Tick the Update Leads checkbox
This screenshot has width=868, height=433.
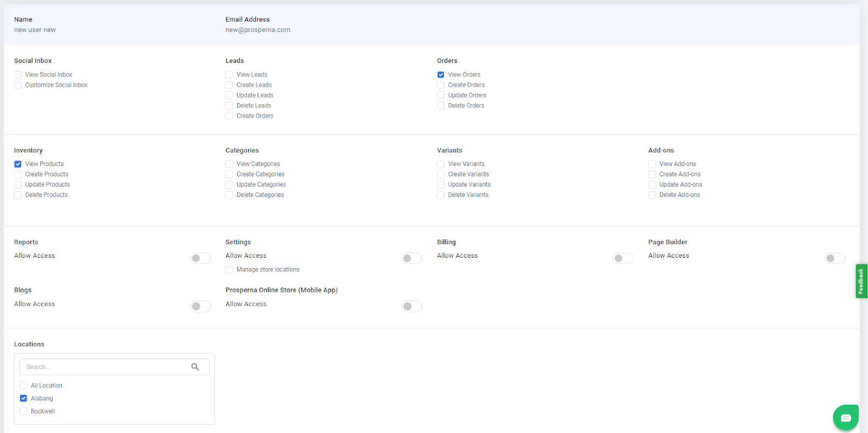(x=229, y=95)
